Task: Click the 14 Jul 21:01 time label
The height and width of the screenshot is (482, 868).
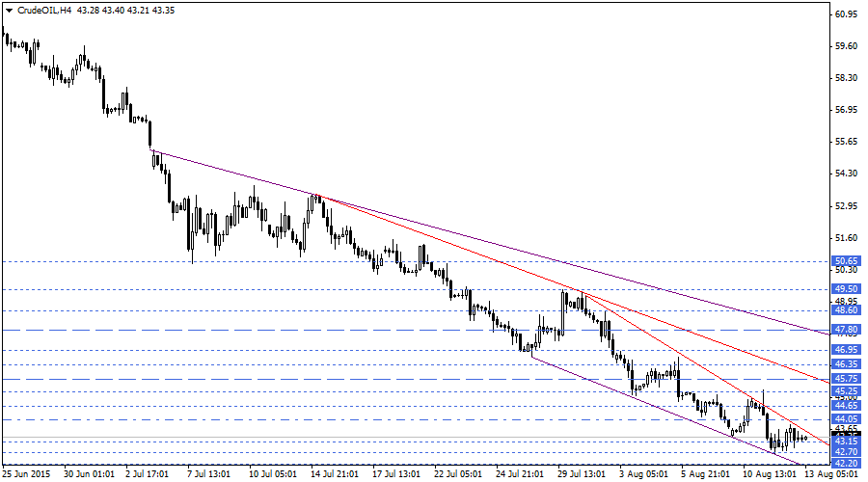Action: point(336,473)
